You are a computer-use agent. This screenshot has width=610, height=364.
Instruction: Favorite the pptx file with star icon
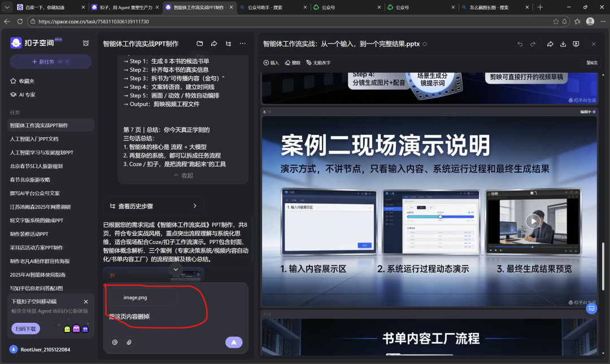(425, 44)
